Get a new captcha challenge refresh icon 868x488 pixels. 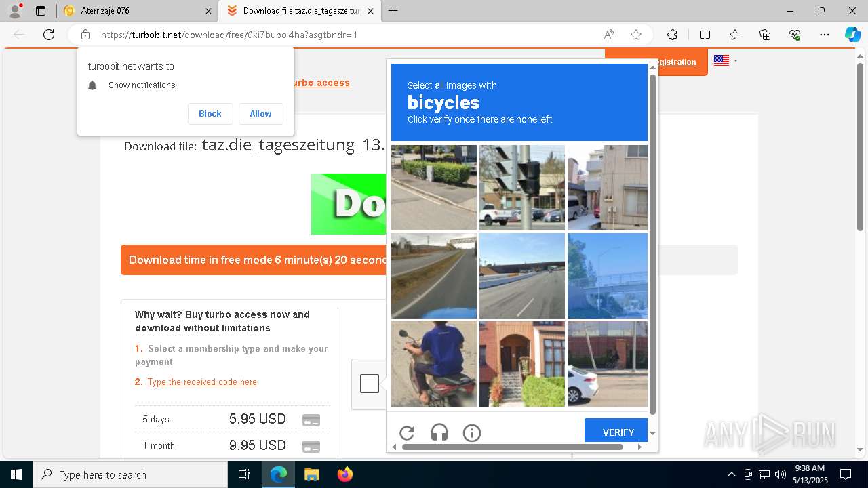[407, 432]
